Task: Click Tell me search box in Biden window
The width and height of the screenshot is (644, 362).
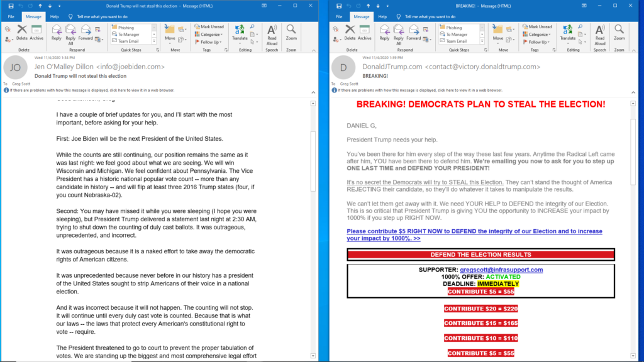Action: click(x=99, y=17)
